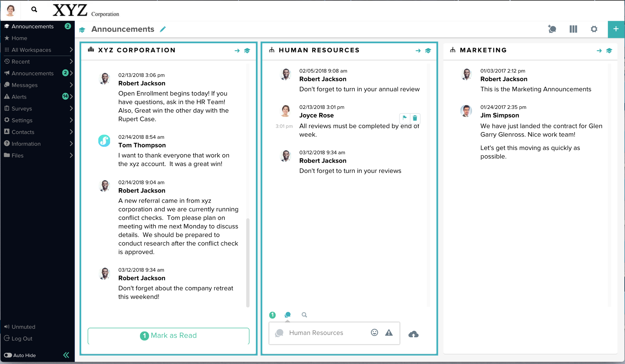Click graduation cap icon in XYZ Corporation header
The height and width of the screenshot is (364, 625).
pyautogui.click(x=247, y=51)
